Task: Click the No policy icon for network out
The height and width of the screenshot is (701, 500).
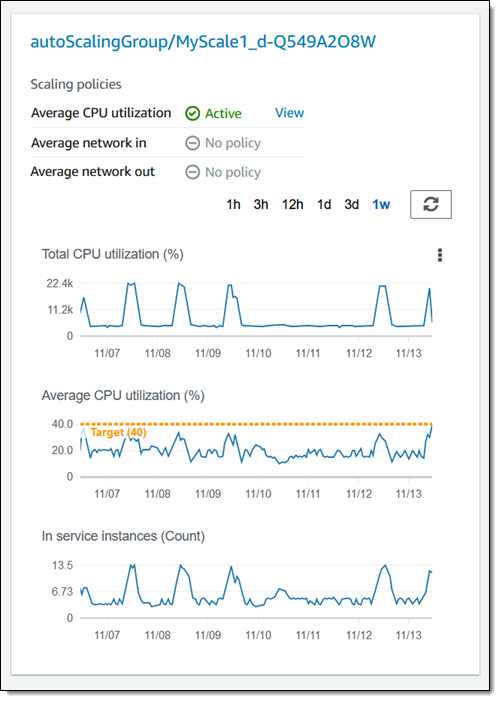Action: coord(192,172)
